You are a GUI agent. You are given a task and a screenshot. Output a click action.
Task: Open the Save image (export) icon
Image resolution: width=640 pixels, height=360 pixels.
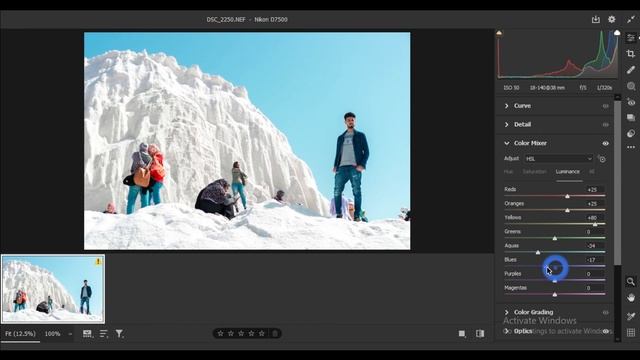[x=596, y=19]
